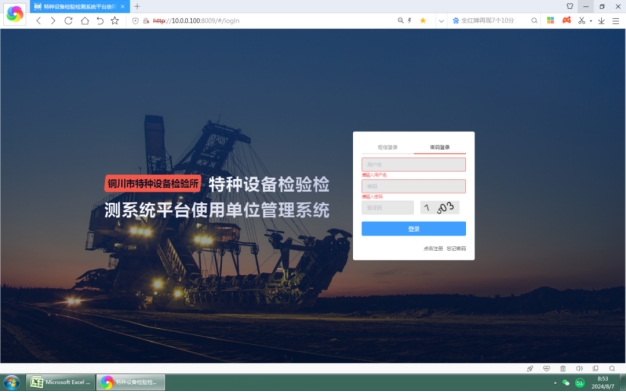Click the blue 登录 button

click(414, 229)
